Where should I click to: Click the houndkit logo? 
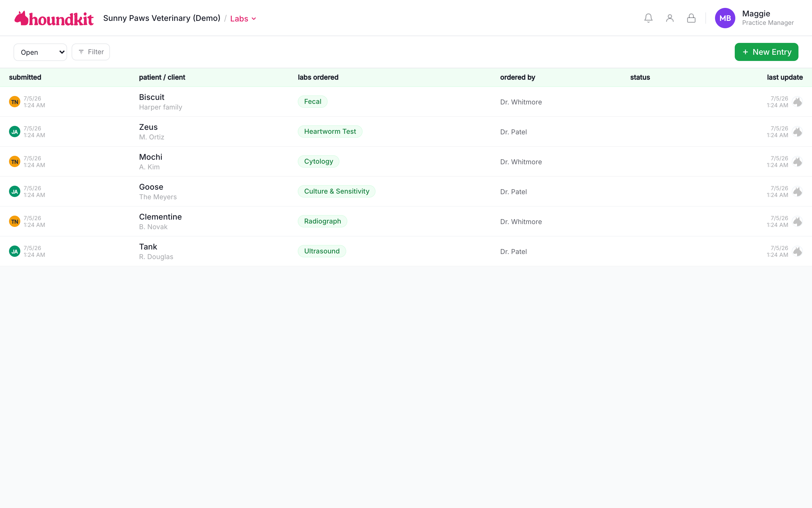coord(54,18)
